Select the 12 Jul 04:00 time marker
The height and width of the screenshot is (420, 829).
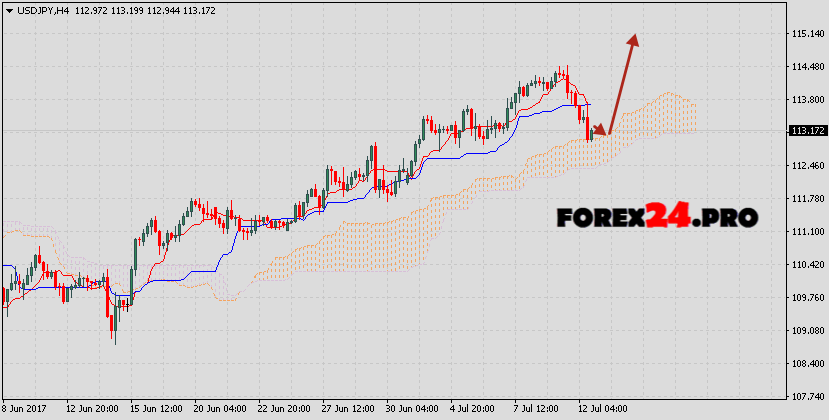click(606, 409)
